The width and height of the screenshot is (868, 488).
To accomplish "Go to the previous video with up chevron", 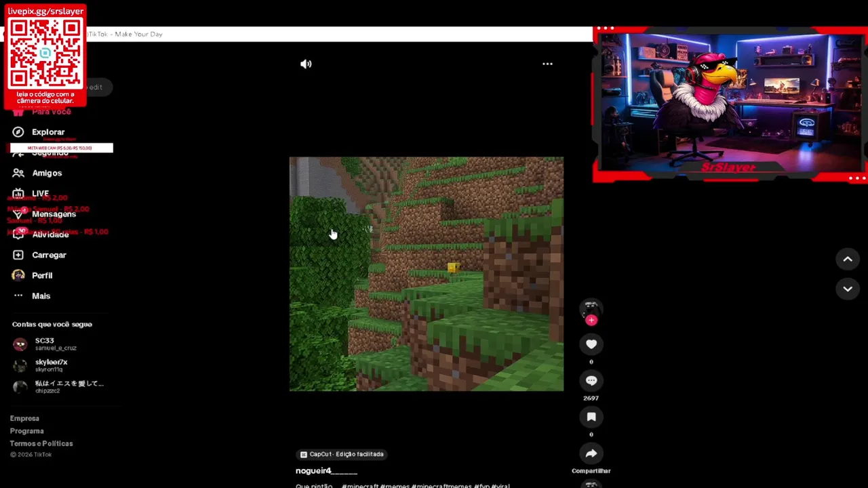I will (x=847, y=259).
